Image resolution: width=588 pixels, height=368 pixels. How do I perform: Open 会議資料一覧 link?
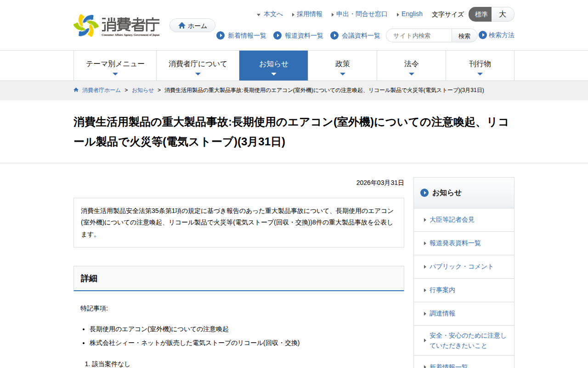(x=361, y=35)
